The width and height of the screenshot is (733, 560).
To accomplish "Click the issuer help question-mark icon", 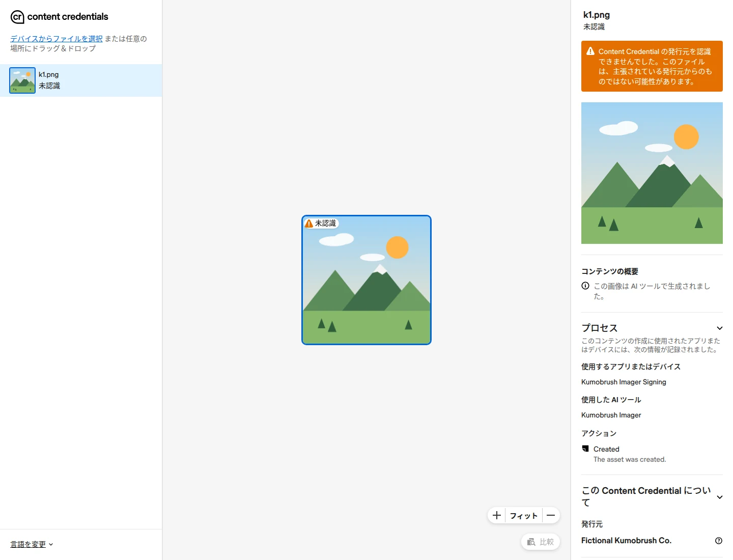I will pos(719,541).
